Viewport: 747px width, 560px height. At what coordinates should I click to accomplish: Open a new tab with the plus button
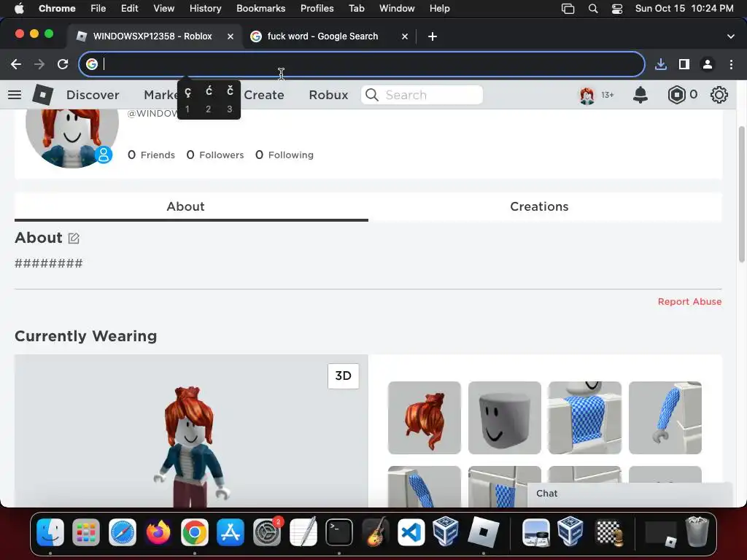[432, 36]
